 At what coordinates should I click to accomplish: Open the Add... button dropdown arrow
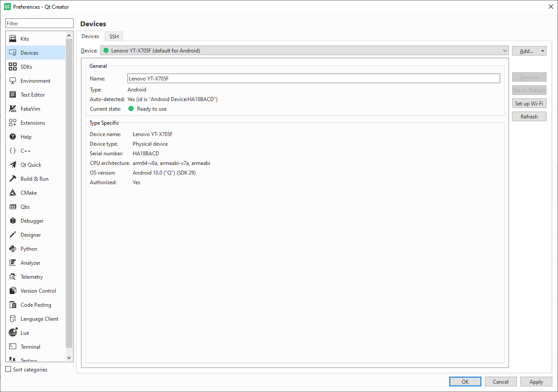pyautogui.click(x=543, y=51)
